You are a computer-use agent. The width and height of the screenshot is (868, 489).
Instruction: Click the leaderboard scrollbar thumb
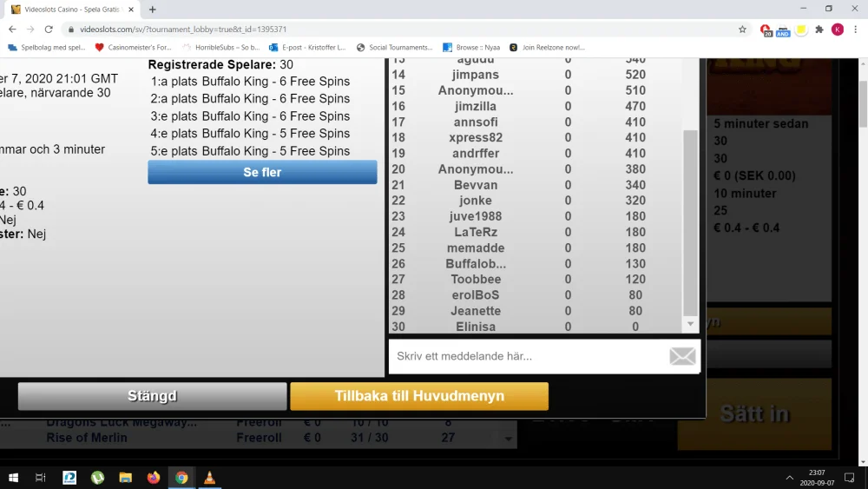coord(690,222)
